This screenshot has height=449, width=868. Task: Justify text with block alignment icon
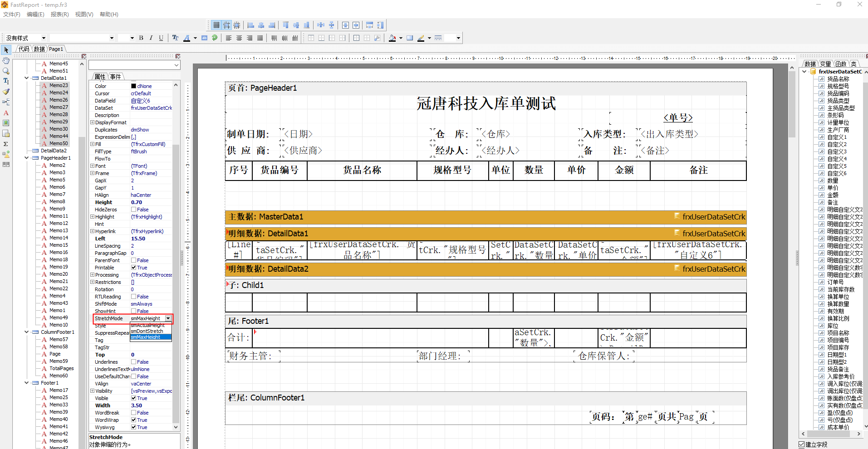260,38
